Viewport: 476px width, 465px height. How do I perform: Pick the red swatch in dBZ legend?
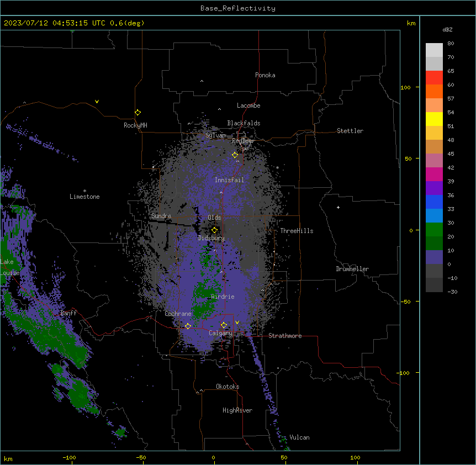pos(434,77)
